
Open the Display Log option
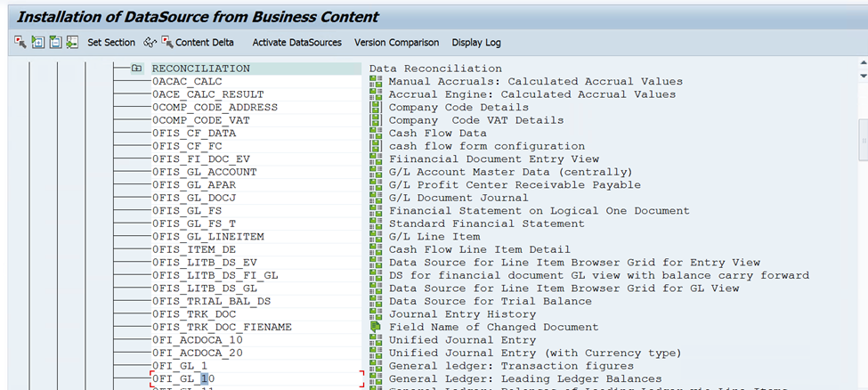tap(476, 42)
